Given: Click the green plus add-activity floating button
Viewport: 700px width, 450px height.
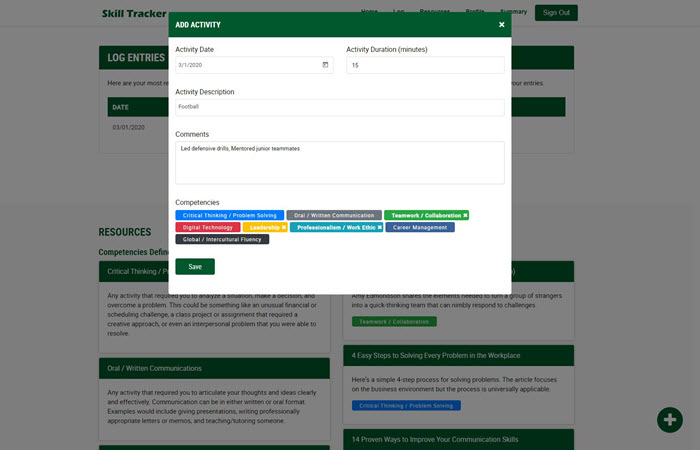Looking at the screenshot, I should 669,420.
